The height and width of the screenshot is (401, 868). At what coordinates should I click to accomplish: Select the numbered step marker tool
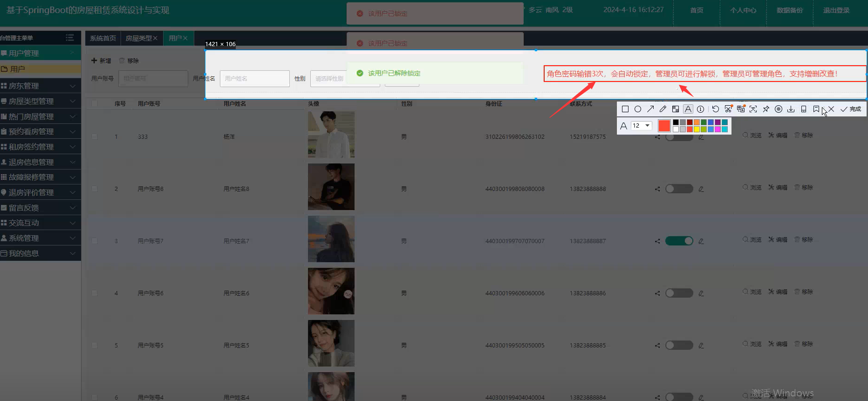(700, 109)
